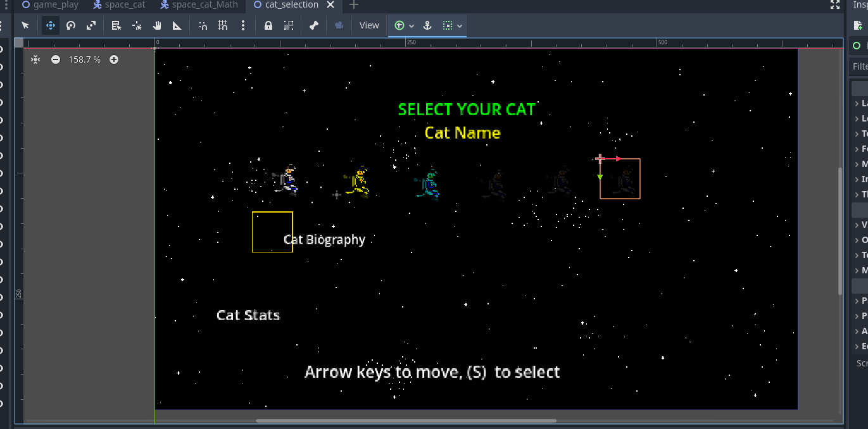Expand the Inspector section starting with Lo
The height and width of the screenshot is (429, 868).
pos(861,118)
